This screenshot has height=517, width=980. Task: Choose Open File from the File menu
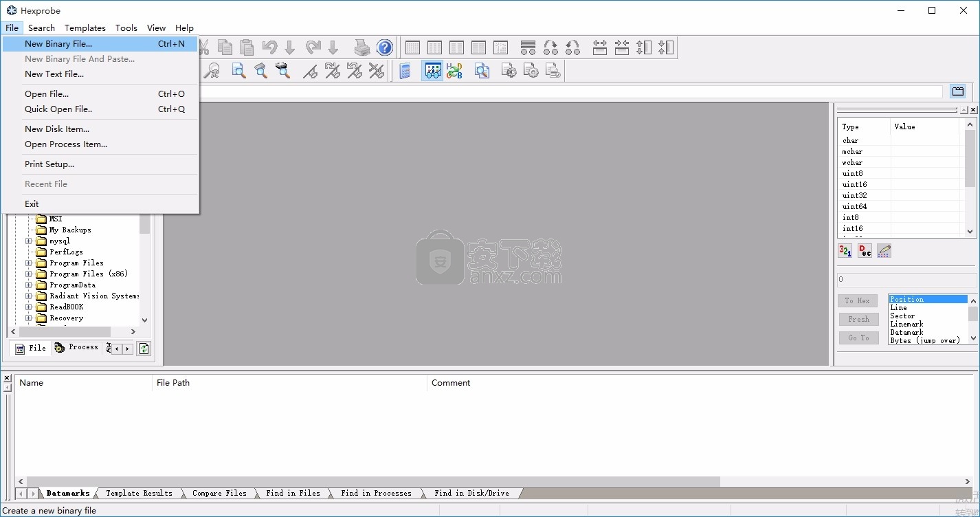[100, 94]
